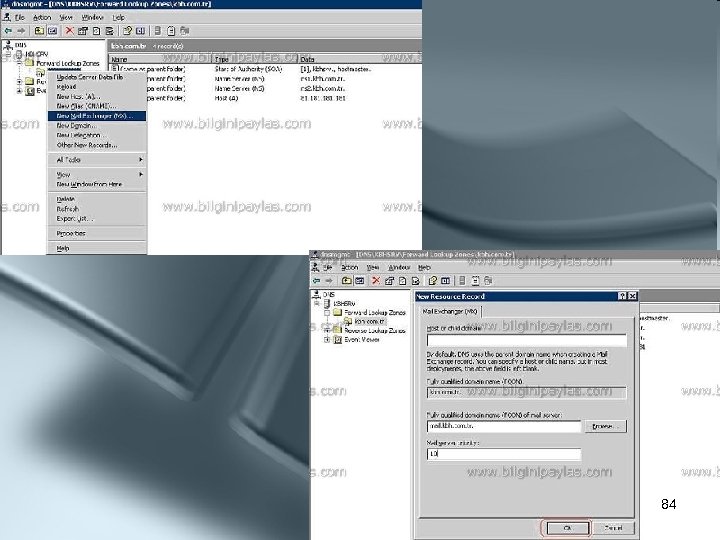Click red Delete X in bottom window toolbar
The image size is (720, 540).
click(376, 281)
